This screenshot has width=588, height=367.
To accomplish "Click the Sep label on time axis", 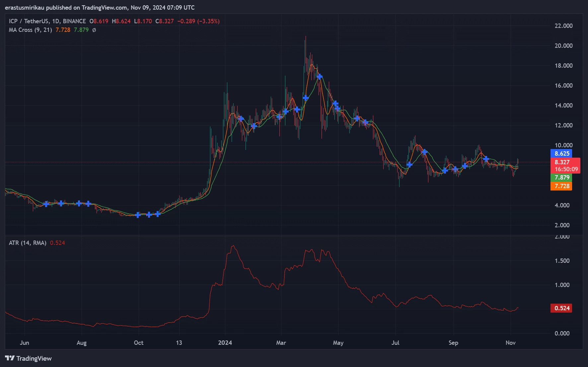I will click(453, 343).
